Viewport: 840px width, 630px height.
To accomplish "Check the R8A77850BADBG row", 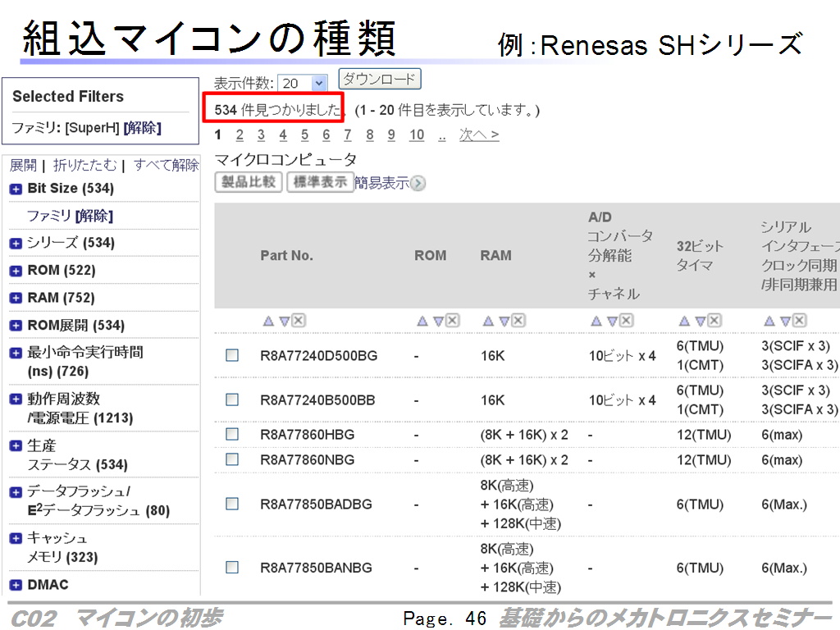I will click(x=232, y=504).
